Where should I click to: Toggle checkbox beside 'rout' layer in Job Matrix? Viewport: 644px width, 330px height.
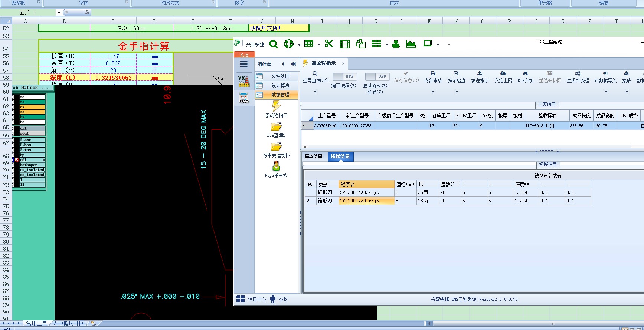tap(13, 133)
